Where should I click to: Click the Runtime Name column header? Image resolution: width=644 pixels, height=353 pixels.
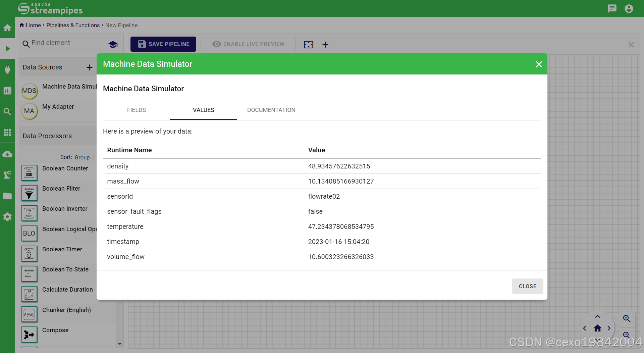[x=129, y=150]
